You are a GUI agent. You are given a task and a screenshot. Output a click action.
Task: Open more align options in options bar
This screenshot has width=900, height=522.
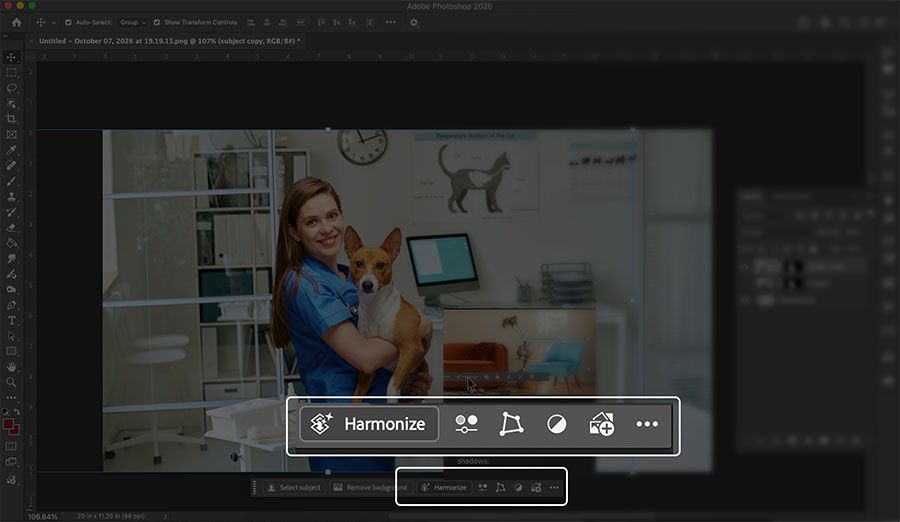[391, 22]
